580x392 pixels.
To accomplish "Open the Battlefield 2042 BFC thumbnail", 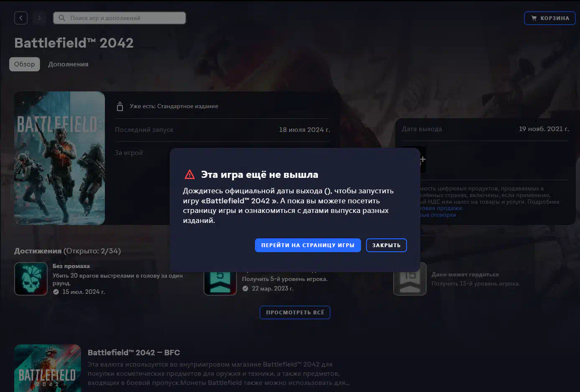I will tap(48, 368).
